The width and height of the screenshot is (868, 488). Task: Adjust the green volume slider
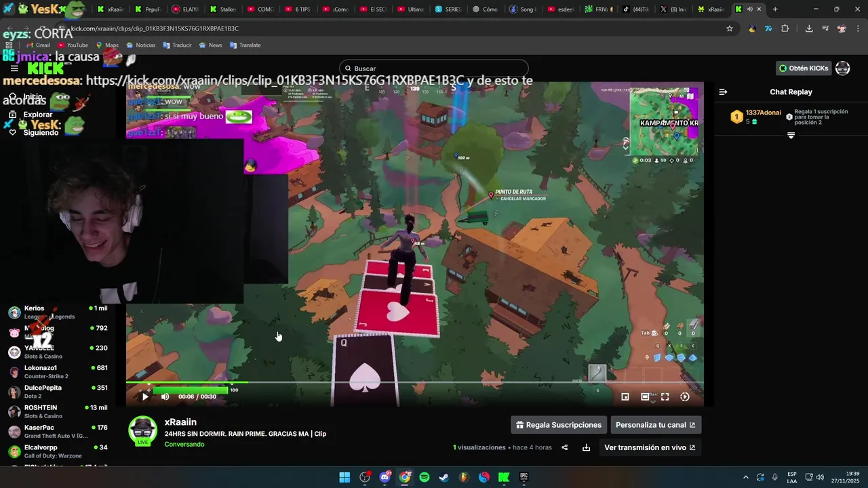click(x=190, y=390)
